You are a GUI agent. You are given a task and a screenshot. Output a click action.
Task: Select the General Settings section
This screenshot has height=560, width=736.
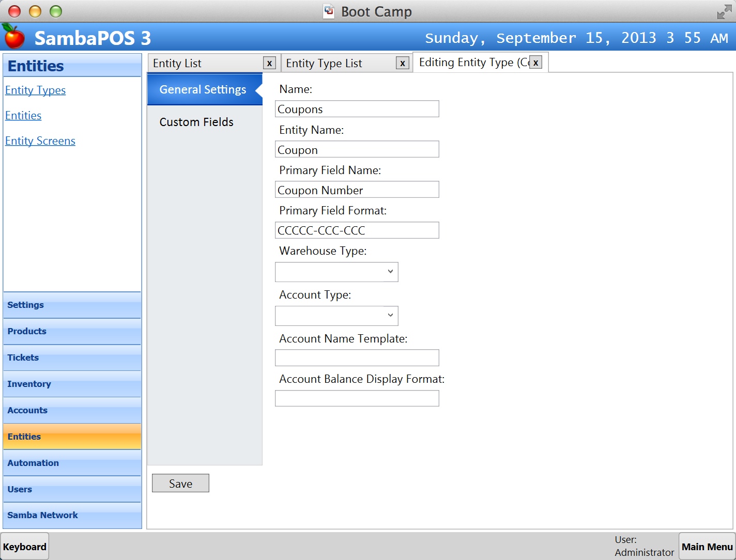[x=203, y=90]
